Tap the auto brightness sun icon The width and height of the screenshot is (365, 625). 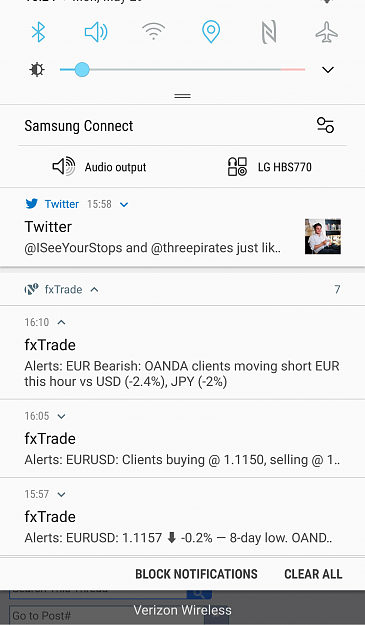[37, 70]
